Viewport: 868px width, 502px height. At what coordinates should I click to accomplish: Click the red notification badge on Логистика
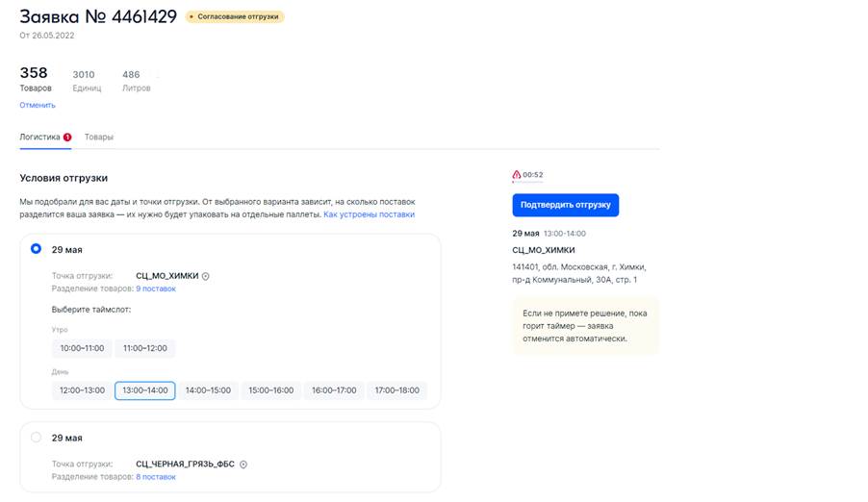[x=67, y=138]
